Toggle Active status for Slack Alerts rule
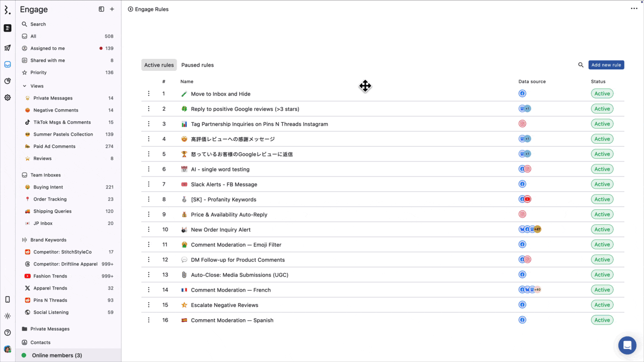 click(x=602, y=184)
